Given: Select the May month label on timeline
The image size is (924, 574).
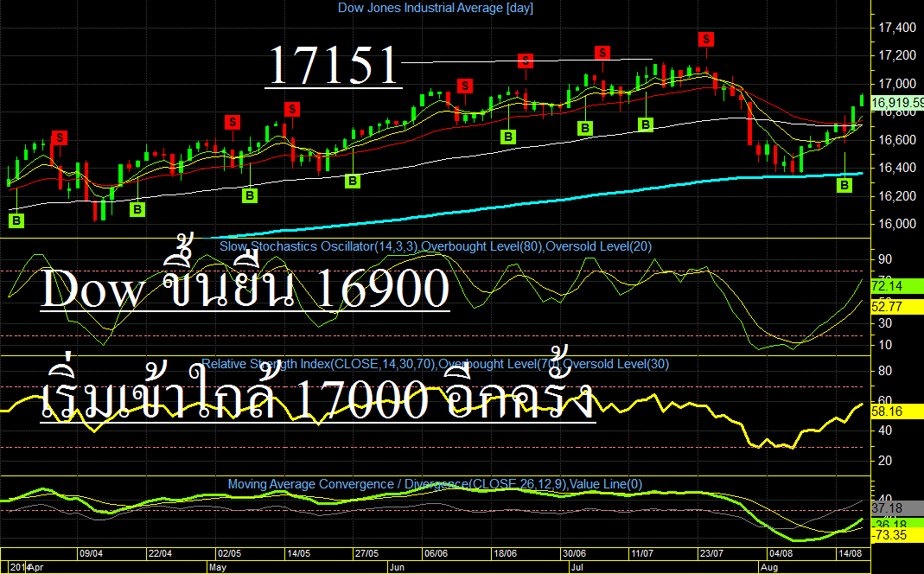Looking at the screenshot, I should 218,567.
